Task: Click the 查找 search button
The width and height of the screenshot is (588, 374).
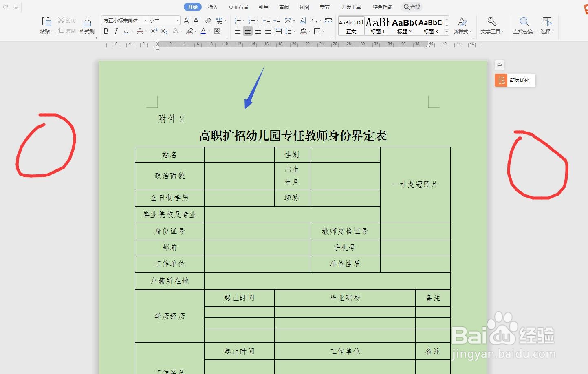Action: pos(412,7)
